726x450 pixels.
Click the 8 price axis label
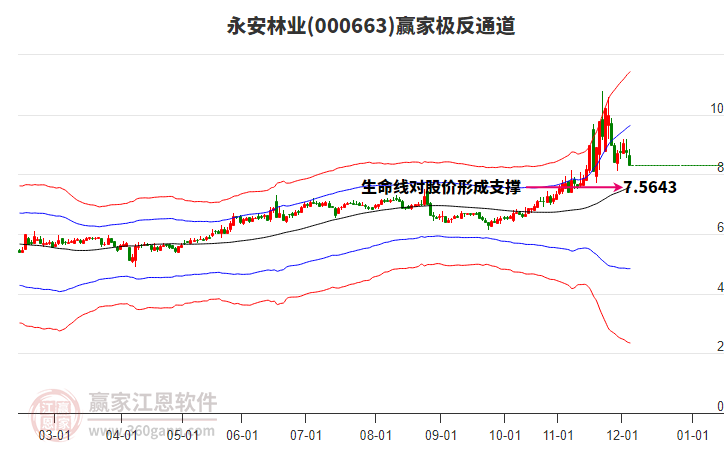coord(720,168)
